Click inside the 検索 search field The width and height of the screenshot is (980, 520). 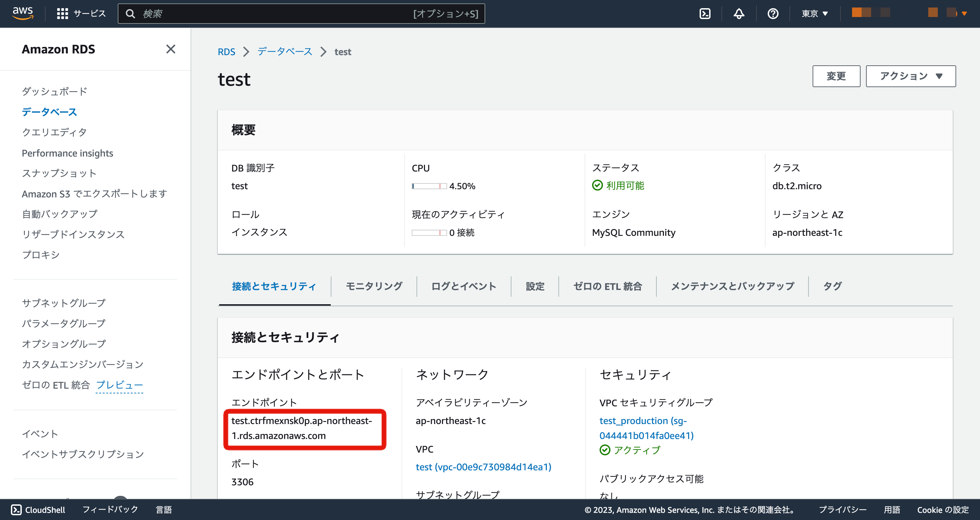(x=266, y=13)
